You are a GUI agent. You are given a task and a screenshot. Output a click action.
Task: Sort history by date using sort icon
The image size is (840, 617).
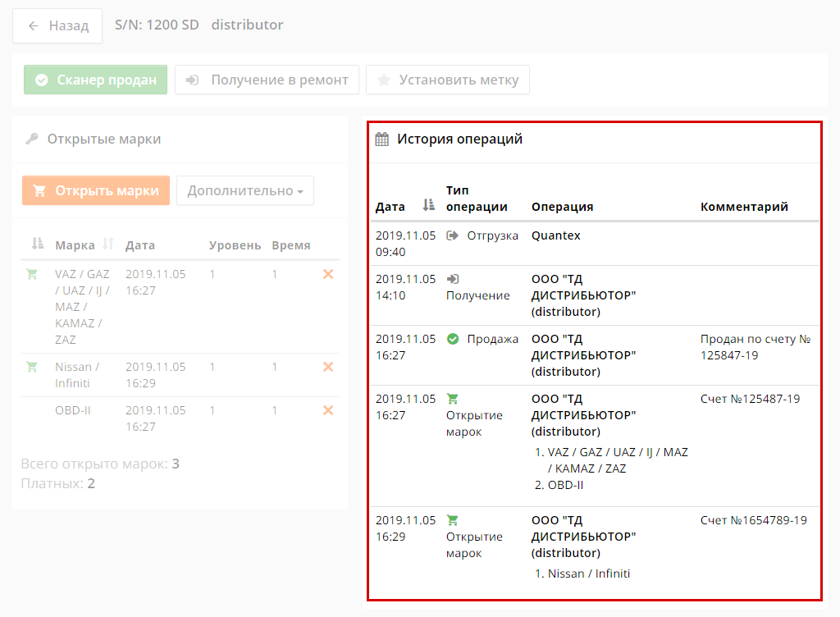click(x=428, y=206)
